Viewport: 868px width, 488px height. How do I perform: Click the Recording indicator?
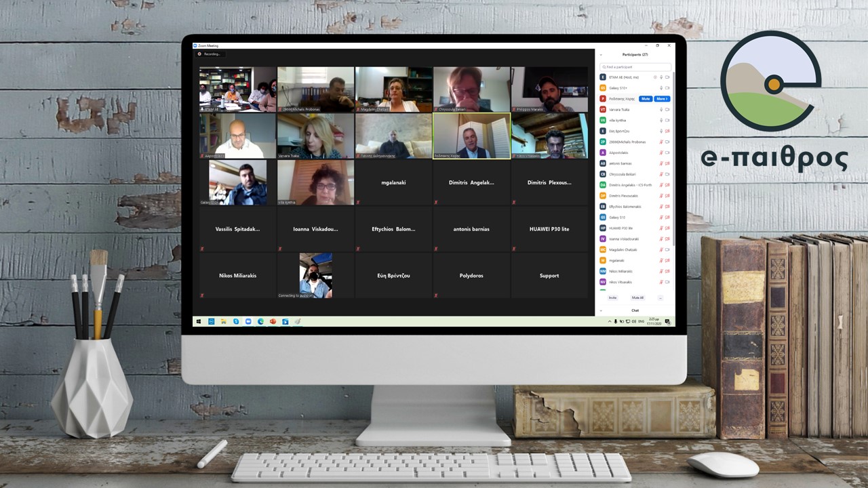(x=211, y=54)
